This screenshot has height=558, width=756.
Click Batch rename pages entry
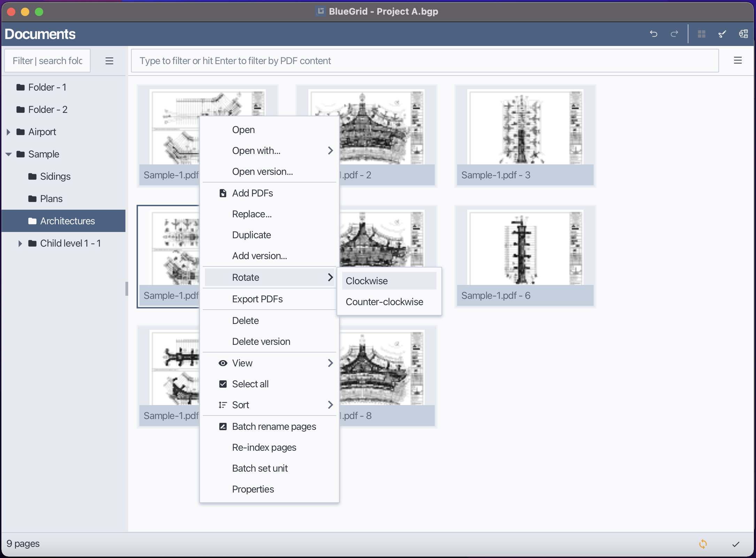click(x=274, y=426)
